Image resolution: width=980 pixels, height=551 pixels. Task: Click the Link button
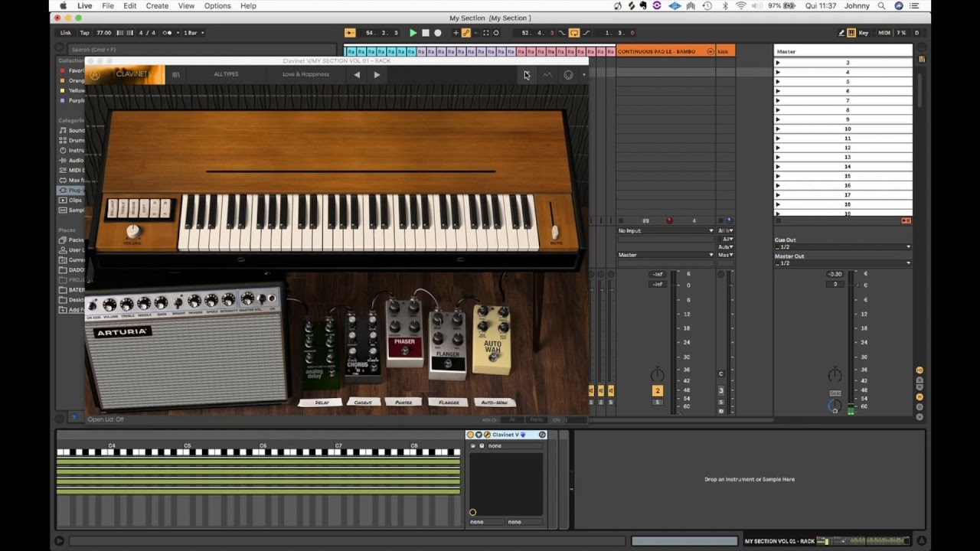click(x=66, y=33)
